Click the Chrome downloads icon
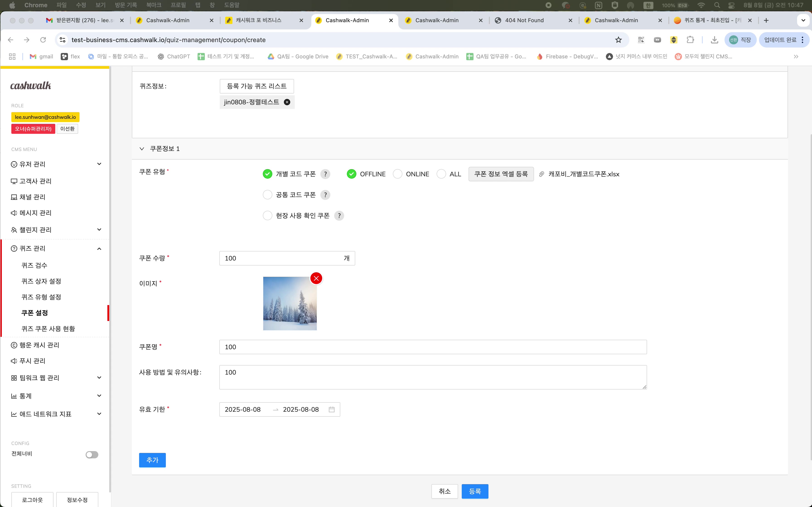812x507 pixels. pyautogui.click(x=714, y=40)
